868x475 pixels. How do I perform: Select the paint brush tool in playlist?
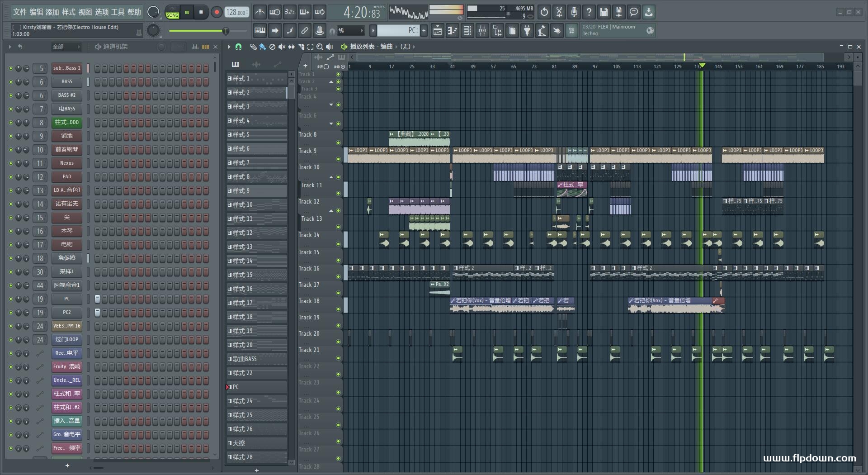point(263,47)
